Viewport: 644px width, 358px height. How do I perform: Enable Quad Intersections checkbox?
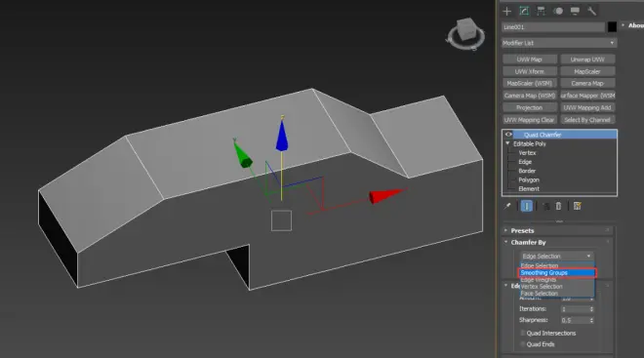523,333
